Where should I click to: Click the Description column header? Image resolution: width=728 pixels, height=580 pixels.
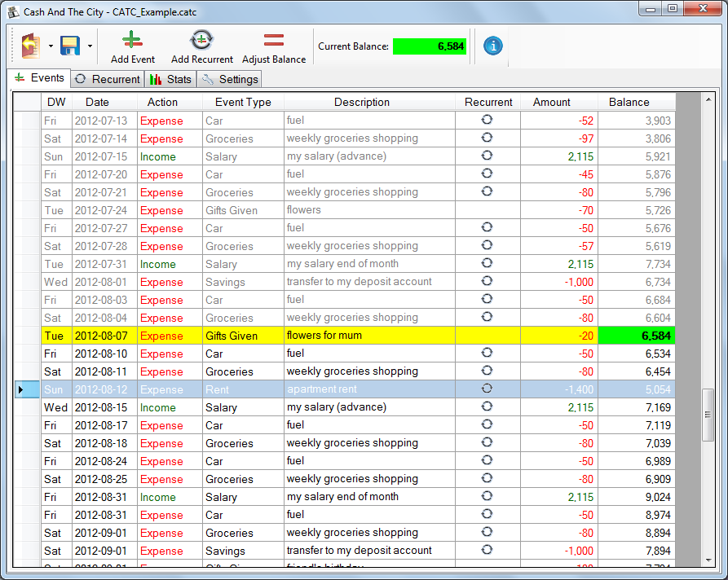(369, 102)
